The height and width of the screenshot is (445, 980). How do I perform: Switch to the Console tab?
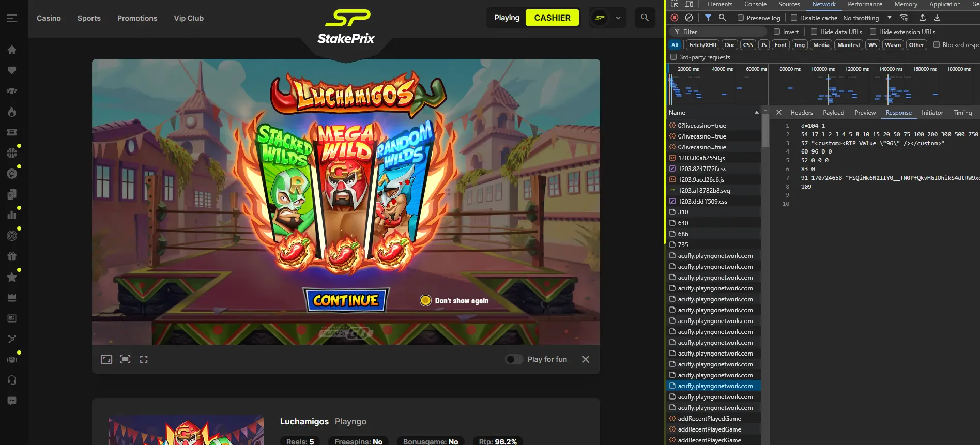click(755, 4)
